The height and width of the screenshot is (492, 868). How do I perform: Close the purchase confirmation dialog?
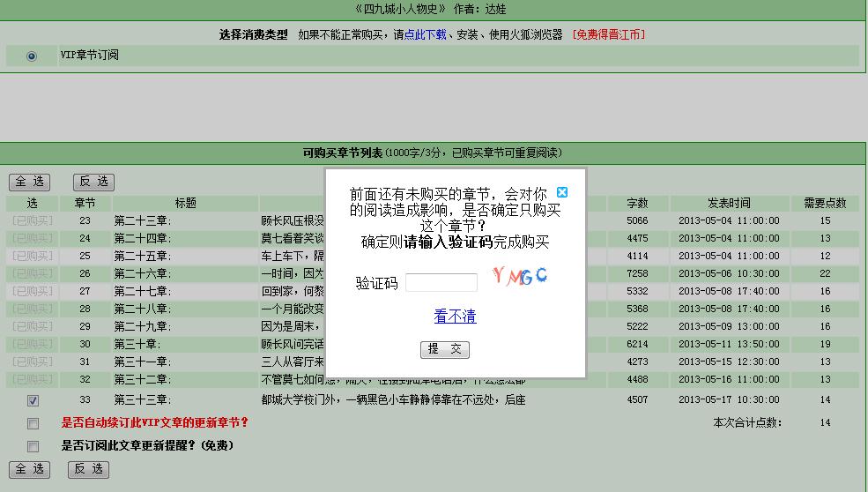562,192
